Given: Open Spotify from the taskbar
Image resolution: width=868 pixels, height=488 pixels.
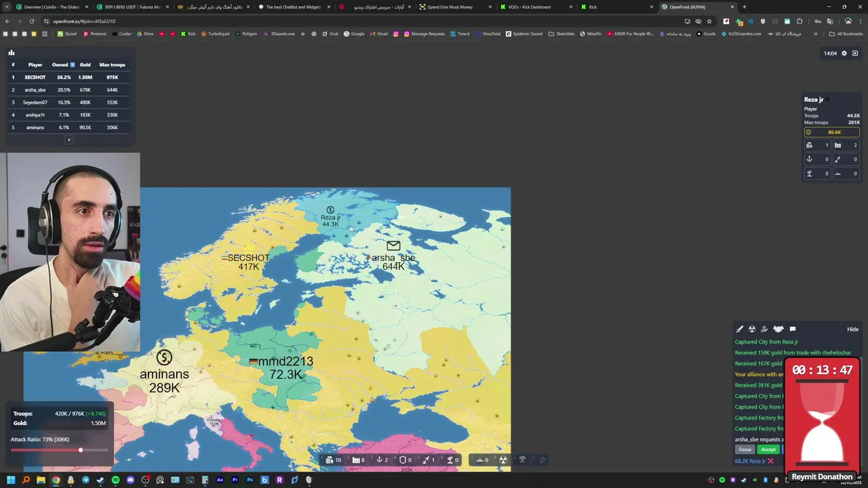Looking at the screenshot, I should 115,480.
